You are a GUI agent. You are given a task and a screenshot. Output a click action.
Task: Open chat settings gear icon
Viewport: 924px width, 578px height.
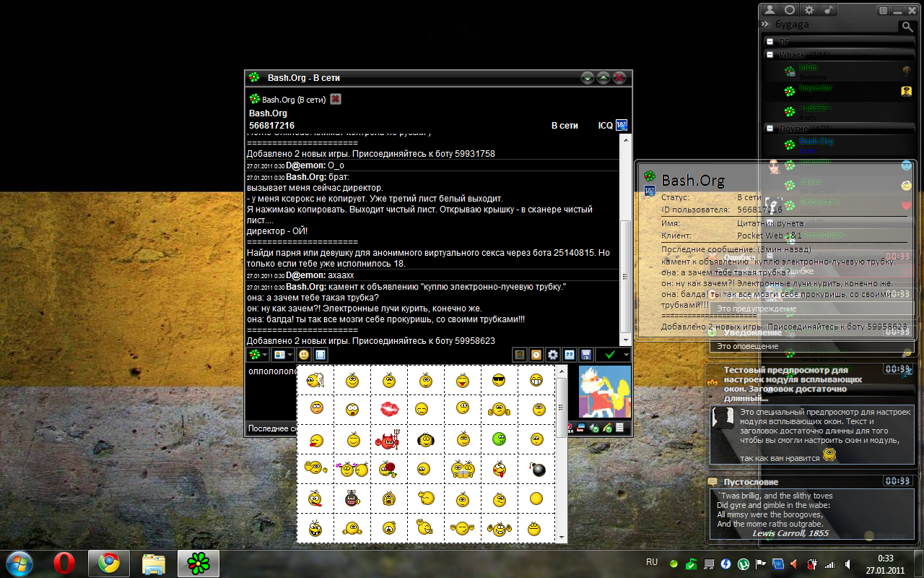pos(553,355)
